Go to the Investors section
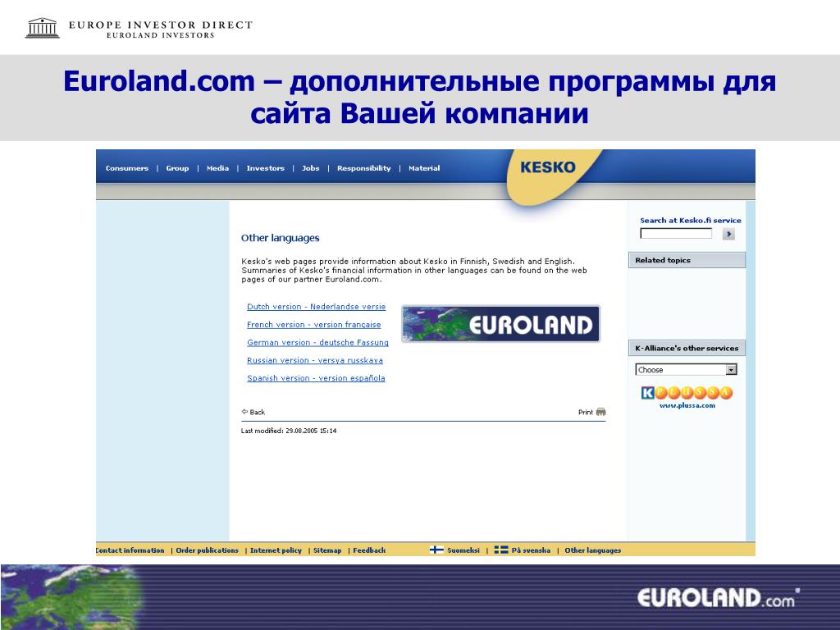 click(x=265, y=168)
